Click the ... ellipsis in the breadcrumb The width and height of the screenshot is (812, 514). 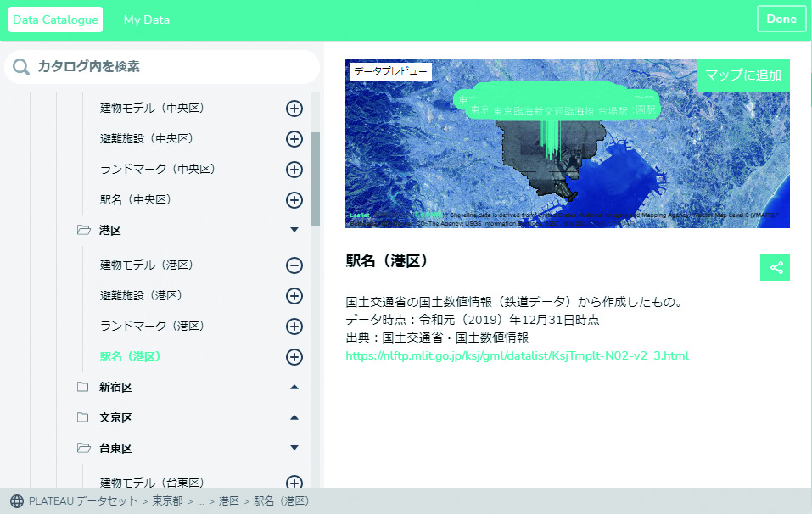(x=201, y=501)
